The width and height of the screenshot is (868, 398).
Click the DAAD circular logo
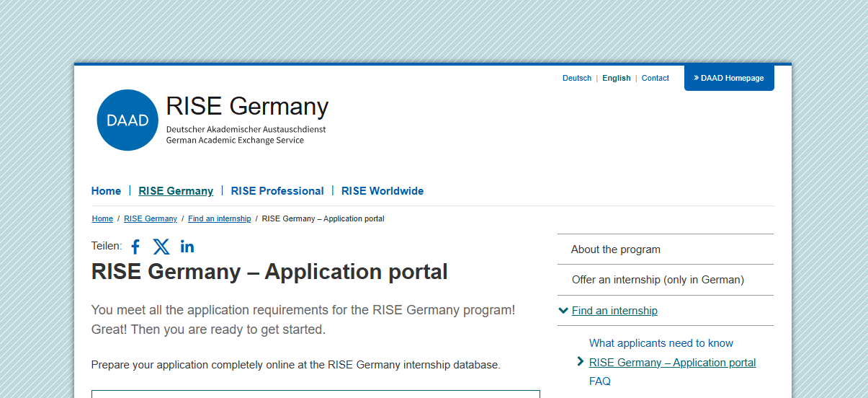(x=127, y=120)
